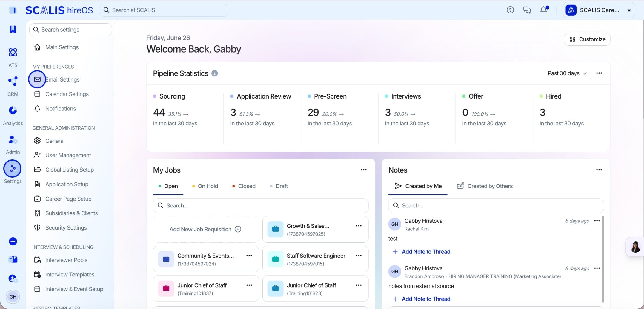This screenshot has width=644, height=309.
Task: Open options for Brandon Amoroso note
Action: click(597, 268)
